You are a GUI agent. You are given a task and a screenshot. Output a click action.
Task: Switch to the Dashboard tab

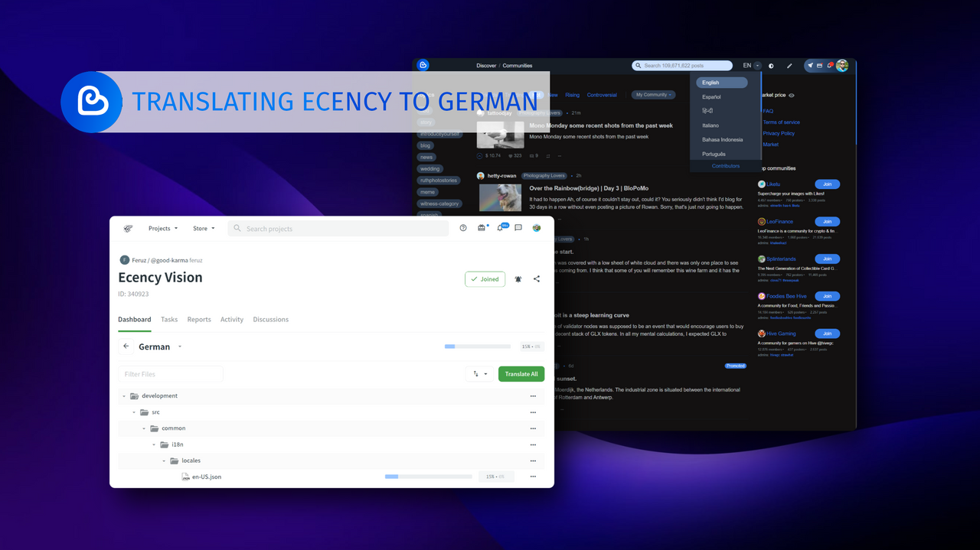(134, 320)
